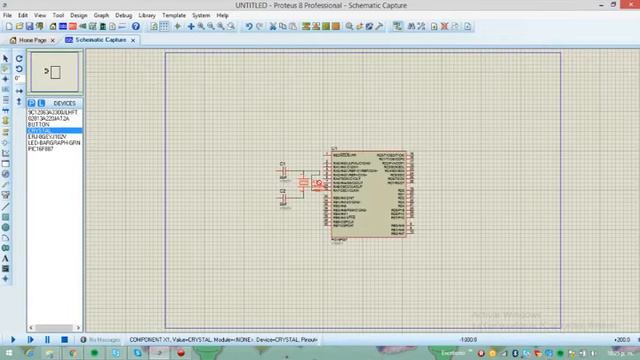Viewport: 640px width, 360px height.
Task: Click the horizontal mirror (X-flip) arrow icon
Action: pos(19,91)
